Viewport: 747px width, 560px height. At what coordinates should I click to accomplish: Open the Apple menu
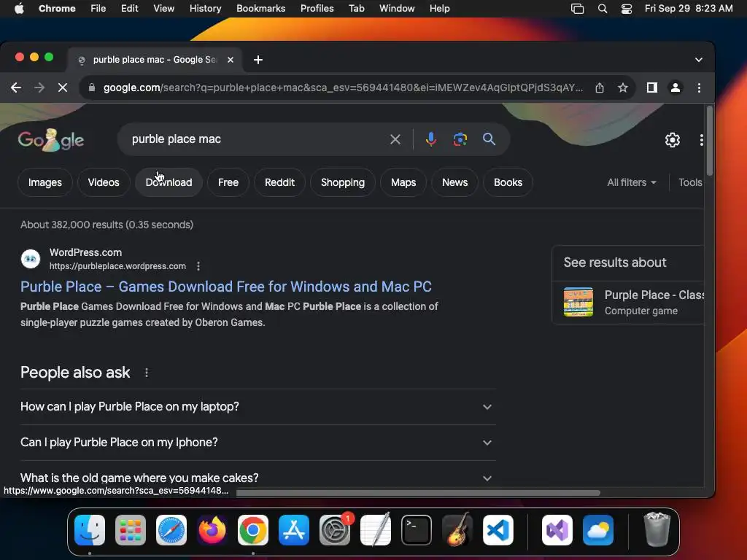coord(19,8)
